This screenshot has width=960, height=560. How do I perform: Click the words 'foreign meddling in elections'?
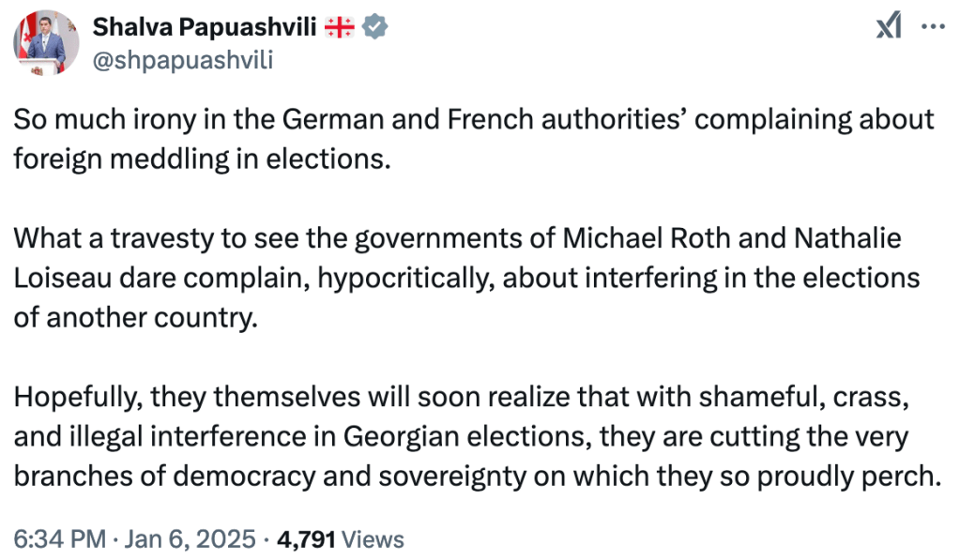pyautogui.click(x=200, y=157)
